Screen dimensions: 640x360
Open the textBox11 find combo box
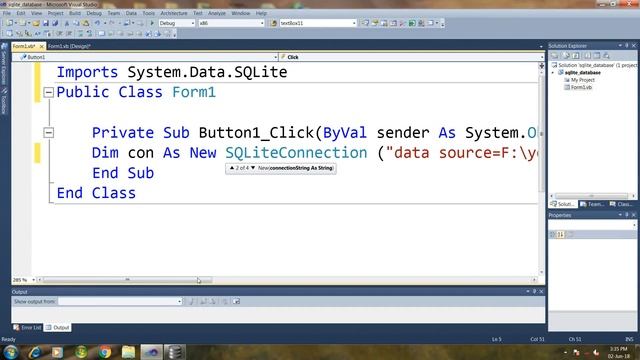click(354, 23)
